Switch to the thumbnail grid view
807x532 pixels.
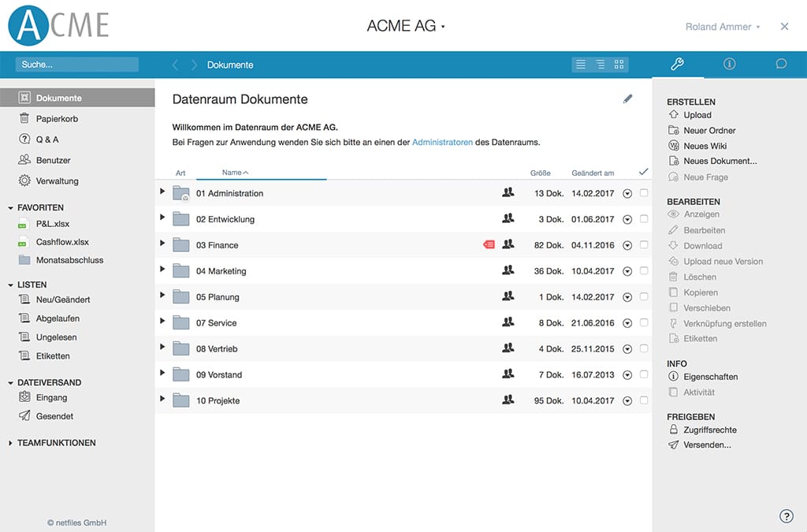619,65
